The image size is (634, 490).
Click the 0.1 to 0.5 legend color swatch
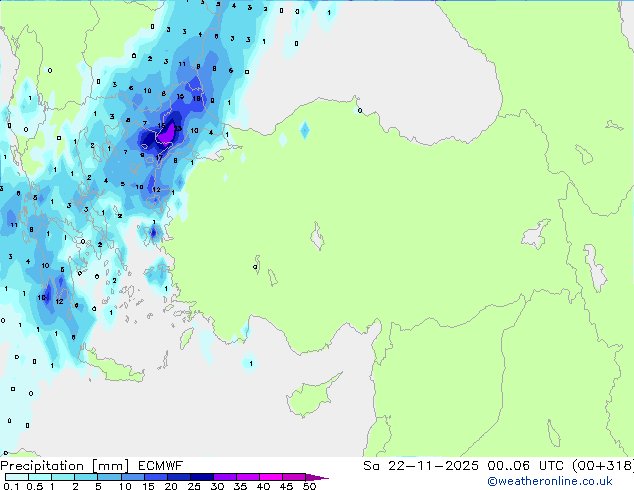point(17,477)
